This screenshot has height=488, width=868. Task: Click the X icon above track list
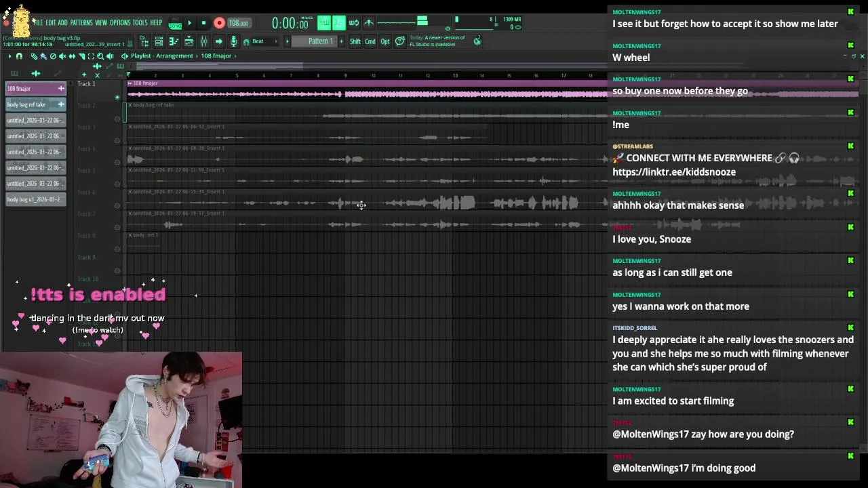[97, 75]
